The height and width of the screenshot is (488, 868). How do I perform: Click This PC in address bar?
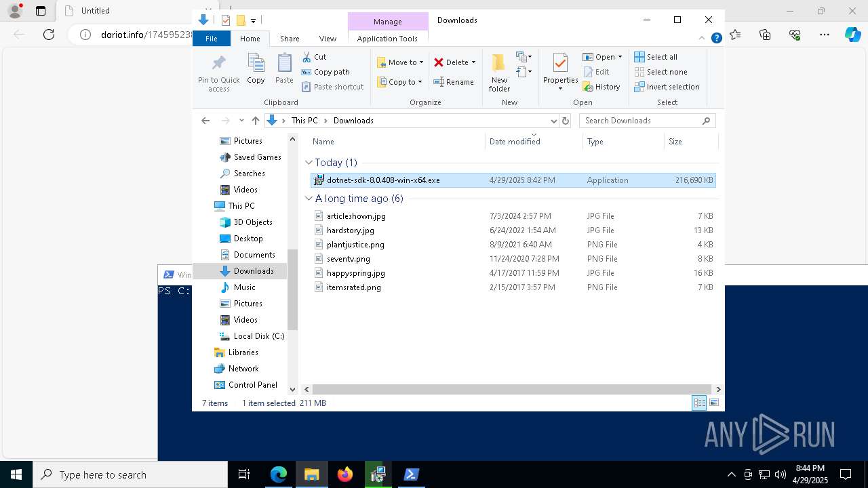(x=304, y=121)
